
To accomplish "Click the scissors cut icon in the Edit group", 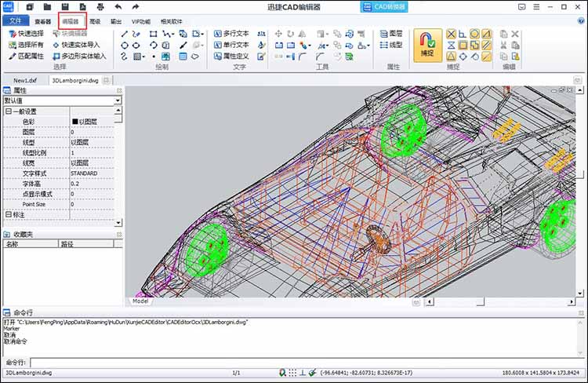I will [503, 45].
